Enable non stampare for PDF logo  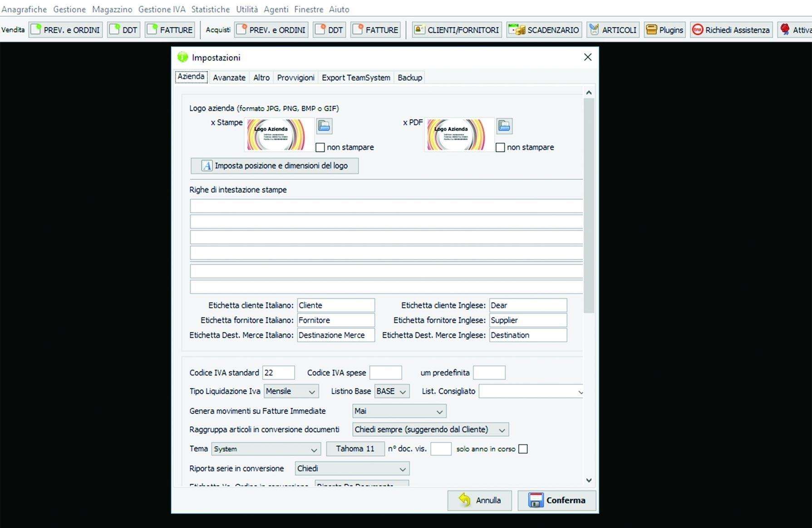500,148
